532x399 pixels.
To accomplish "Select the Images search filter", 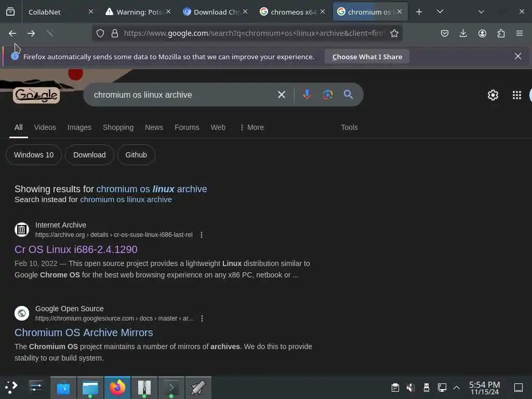I will pyautogui.click(x=79, y=127).
